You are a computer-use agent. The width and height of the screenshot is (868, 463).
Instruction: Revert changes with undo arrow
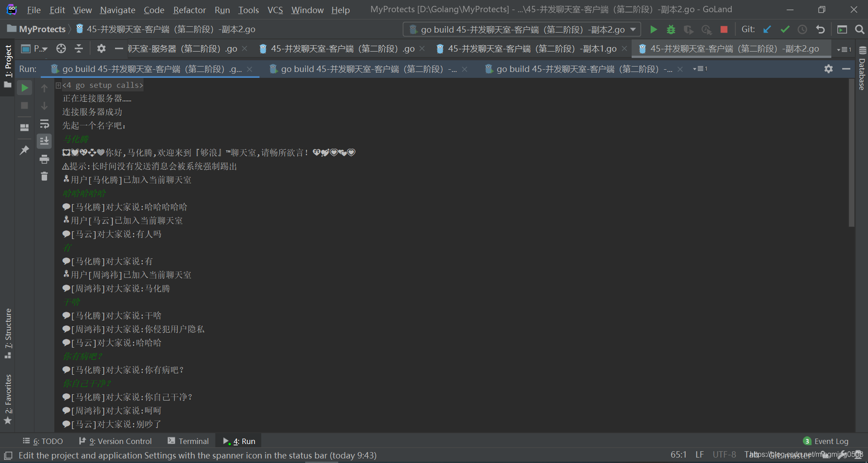820,29
